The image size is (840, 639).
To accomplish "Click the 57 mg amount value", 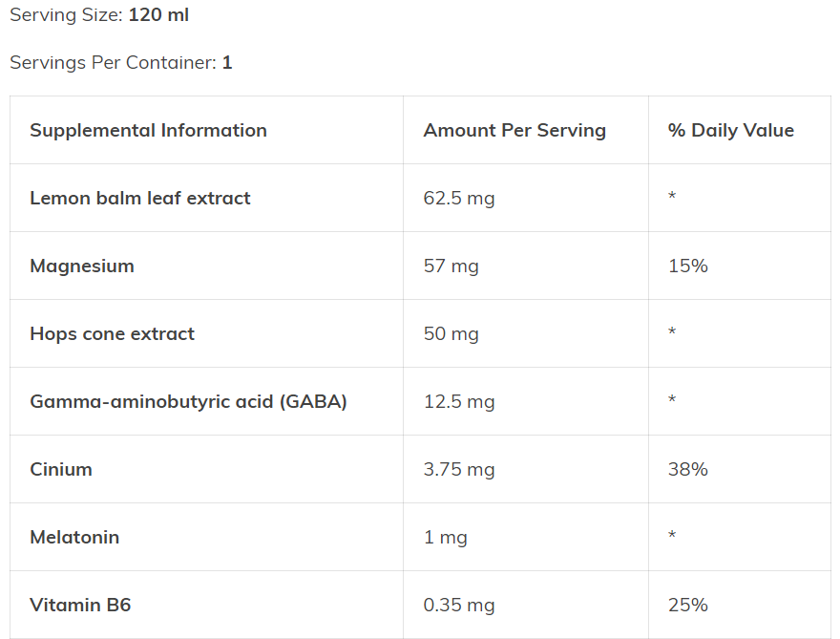I will click(x=451, y=266).
